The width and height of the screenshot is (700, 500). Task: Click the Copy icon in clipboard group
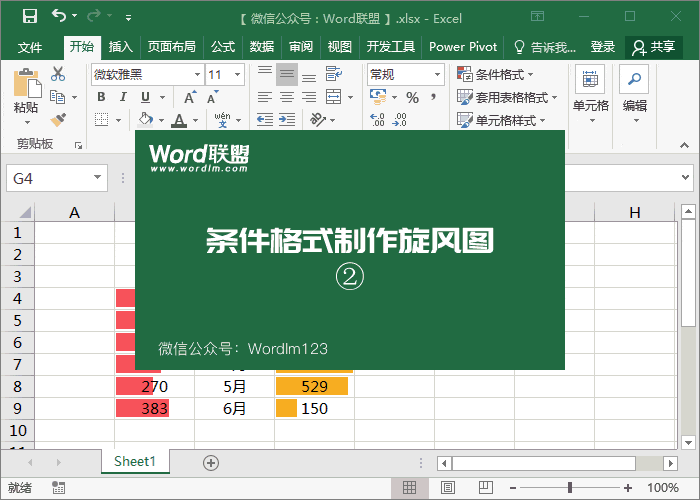pos(57,97)
